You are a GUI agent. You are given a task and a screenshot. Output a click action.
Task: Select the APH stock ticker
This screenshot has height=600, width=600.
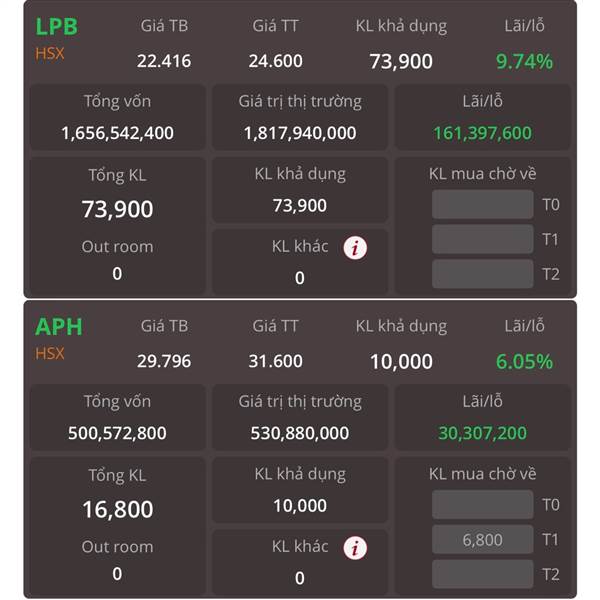point(59,327)
